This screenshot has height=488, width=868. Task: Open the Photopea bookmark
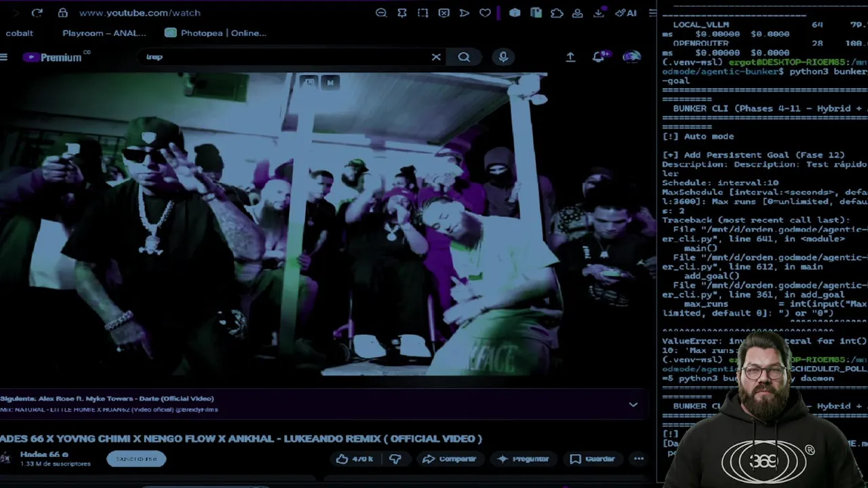point(216,33)
